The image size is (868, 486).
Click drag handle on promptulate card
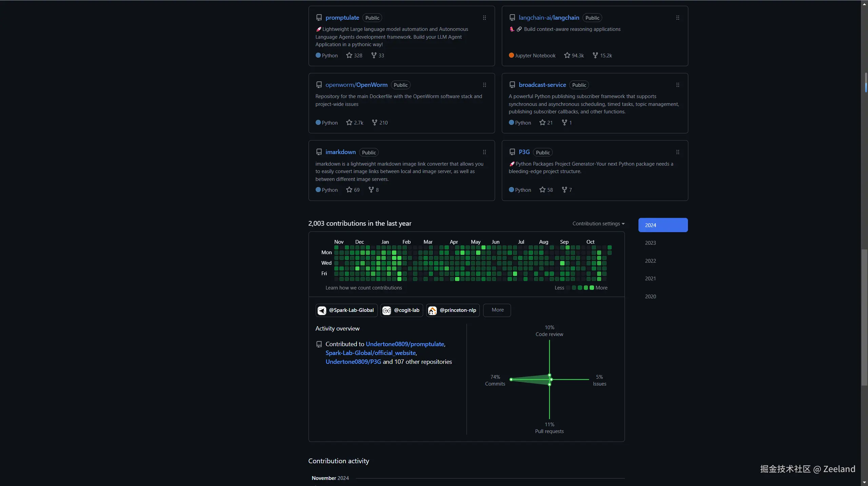pyautogui.click(x=484, y=18)
